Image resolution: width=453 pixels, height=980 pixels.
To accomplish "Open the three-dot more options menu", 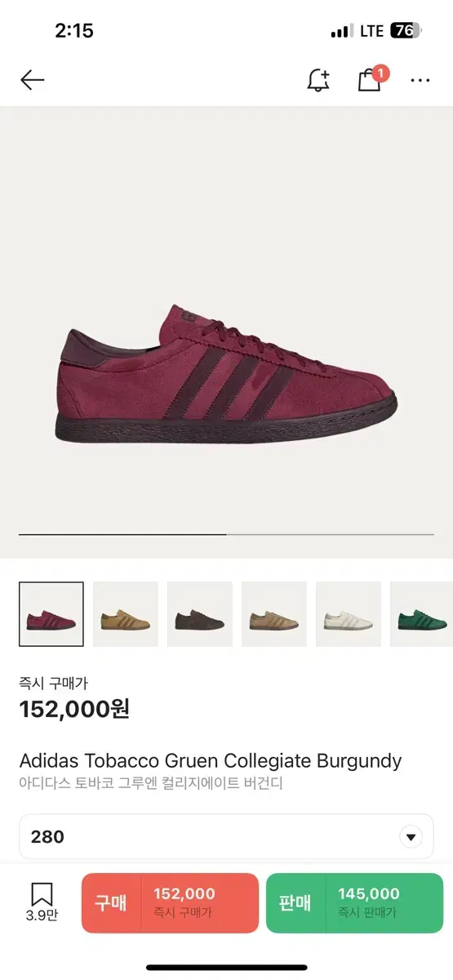I will tap(420, 81).
